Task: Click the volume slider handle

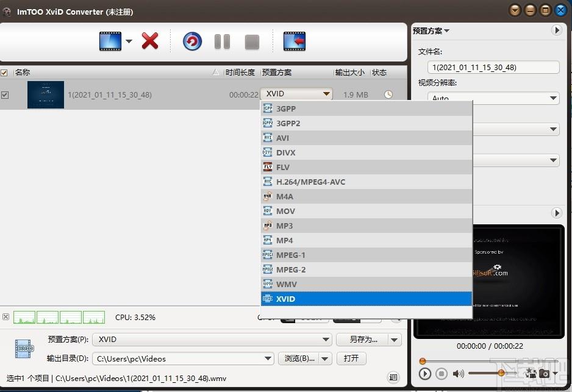Action: [501, 372]
